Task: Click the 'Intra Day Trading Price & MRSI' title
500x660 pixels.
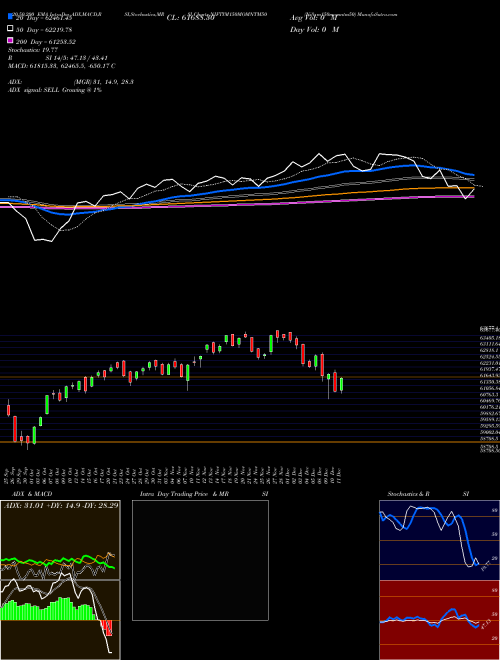Action: click(204, 494)
